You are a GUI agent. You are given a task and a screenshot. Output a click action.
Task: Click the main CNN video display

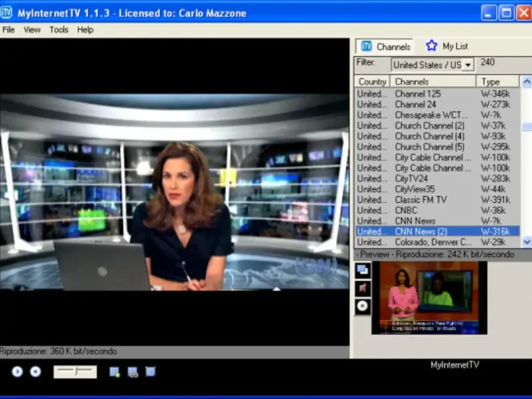[x=174, y=192]
